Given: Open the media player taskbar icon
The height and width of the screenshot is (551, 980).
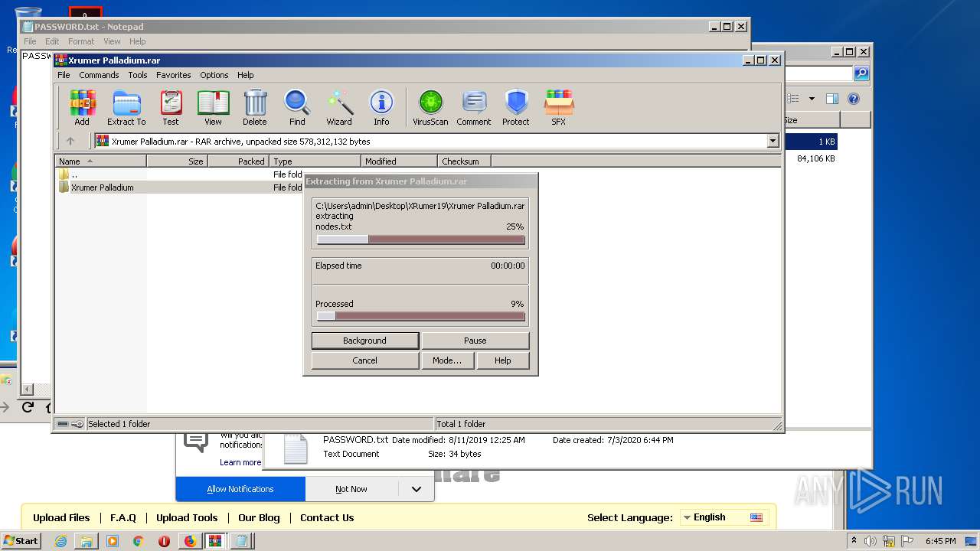Looking at the screenshot, I should (x=113, y=541).
